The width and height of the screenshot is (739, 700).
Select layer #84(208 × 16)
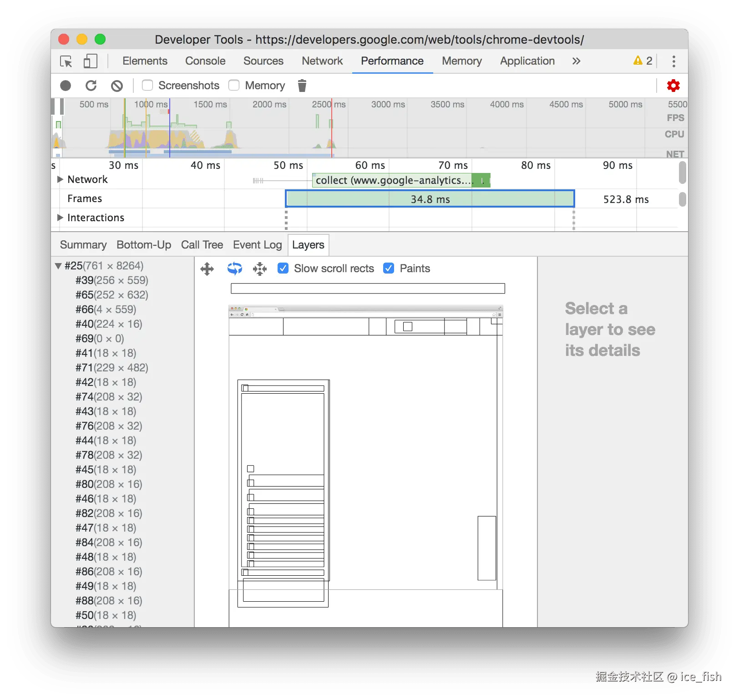click(x=109, y=543)
